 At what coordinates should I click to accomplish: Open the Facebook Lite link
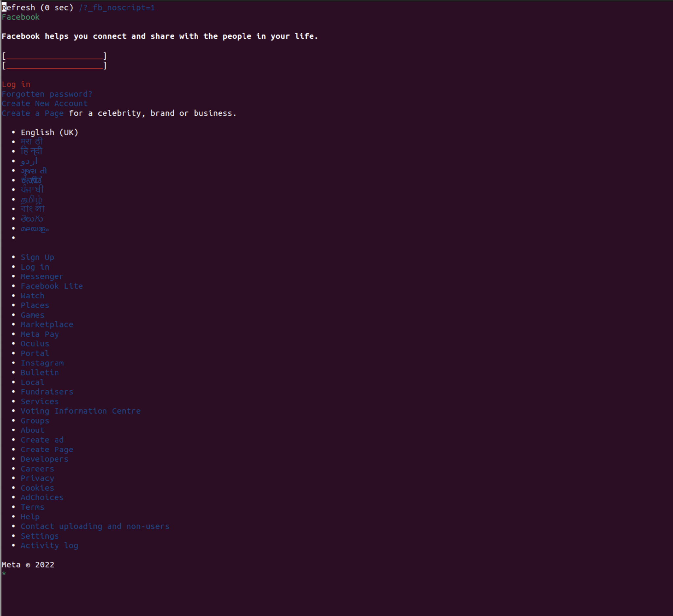[52, 286]
